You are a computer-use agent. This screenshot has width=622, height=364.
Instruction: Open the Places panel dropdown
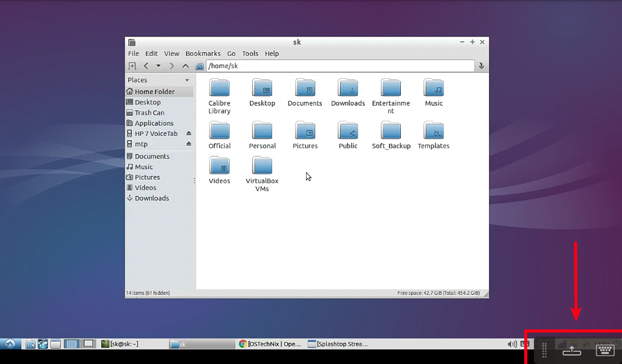[187, 80]
